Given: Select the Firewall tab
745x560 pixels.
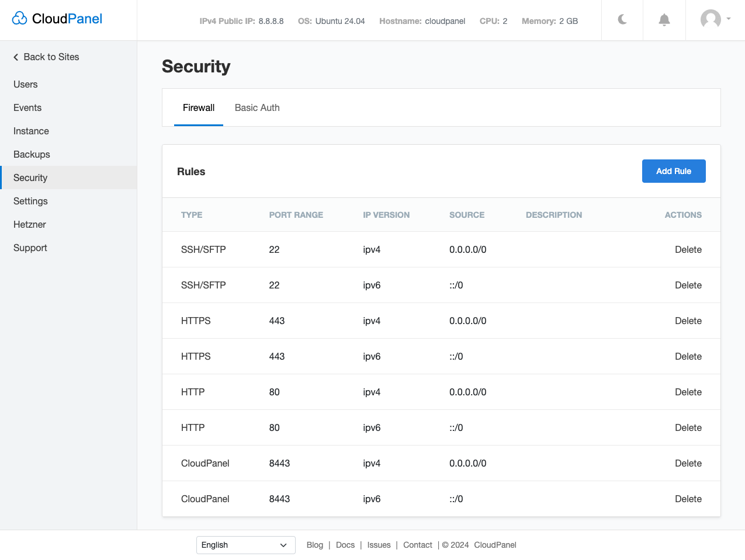Looking at the screenshot, I should (x=199, y=108).
